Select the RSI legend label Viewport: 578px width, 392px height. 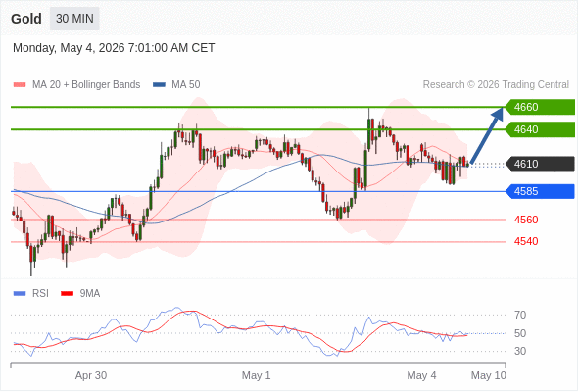click(x=40, y=294)
